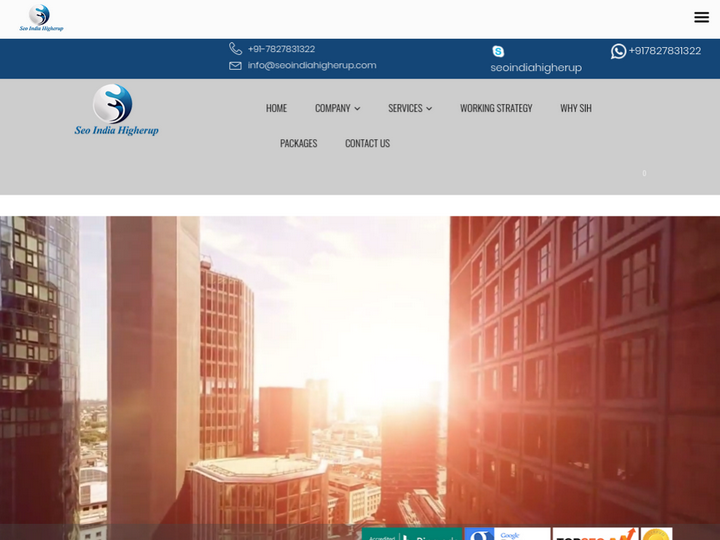
Task: Click the seoindiahigherup Skype username link
Action: tap(536, 68)
